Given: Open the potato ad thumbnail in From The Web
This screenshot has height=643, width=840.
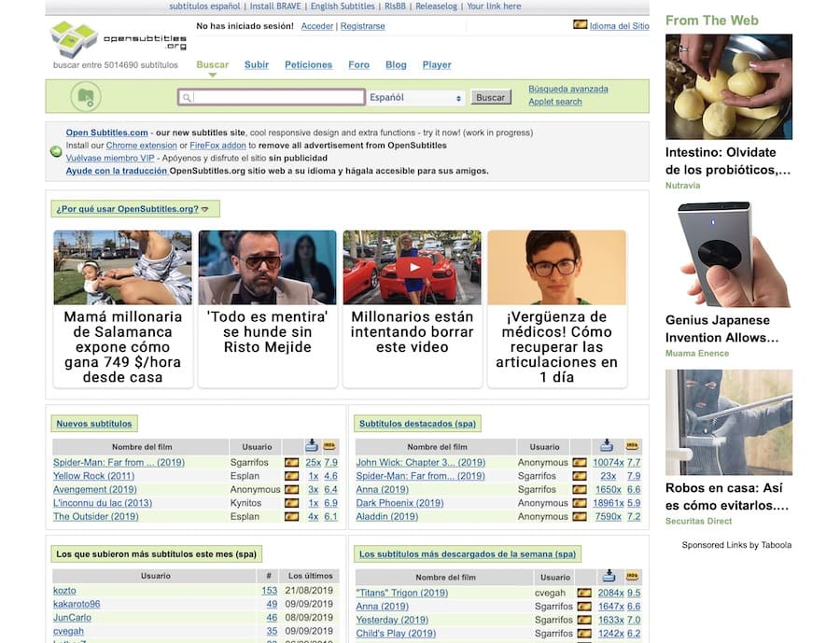Looking at the screenshot, I should point(728,87).
